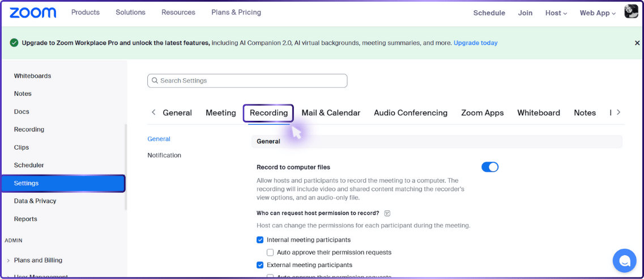Open Clips in sidebar

pos(22,147)
